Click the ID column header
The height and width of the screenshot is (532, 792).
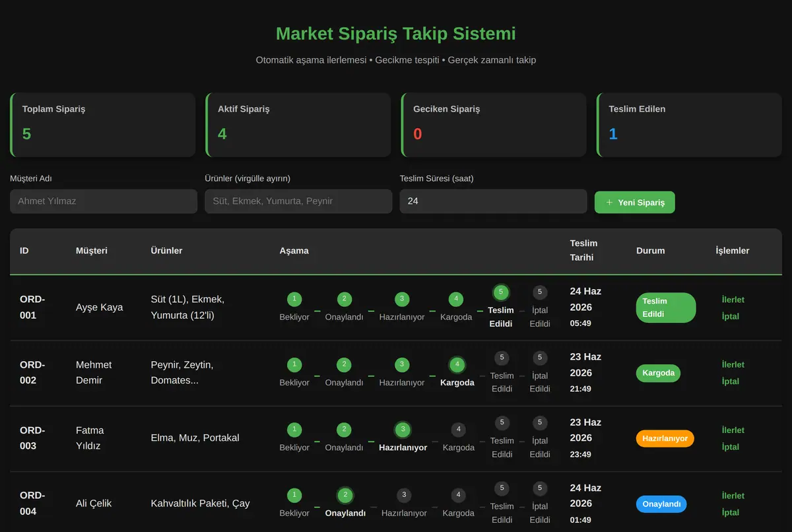click(x=24, y=251)
